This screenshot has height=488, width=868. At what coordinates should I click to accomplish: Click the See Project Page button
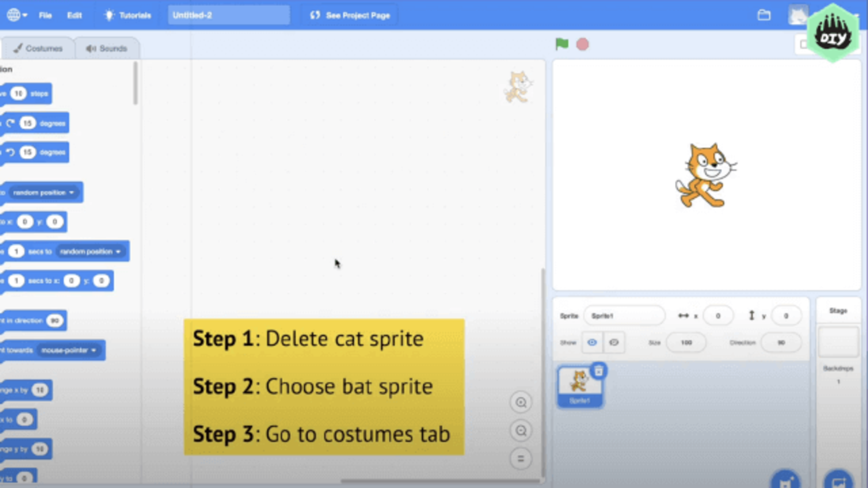click(x=350, y=16)
